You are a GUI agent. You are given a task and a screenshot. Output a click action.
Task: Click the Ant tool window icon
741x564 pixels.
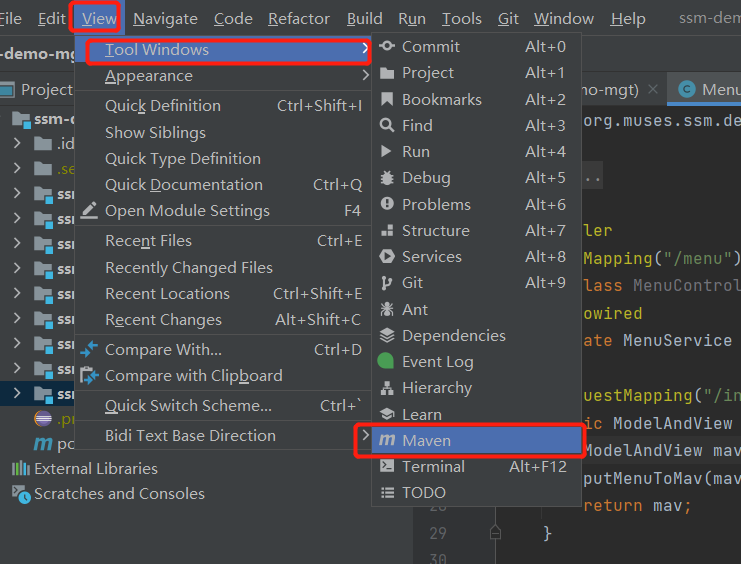[x=387, y=310]
